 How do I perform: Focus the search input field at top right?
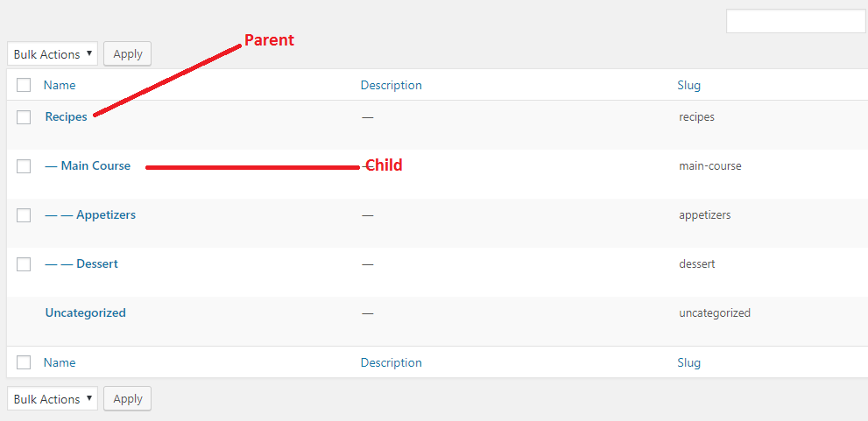click(795, 21)
